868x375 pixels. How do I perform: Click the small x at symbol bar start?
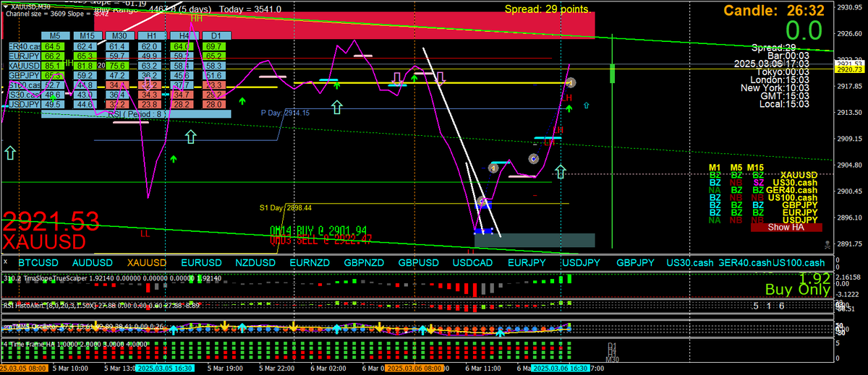(x=6, y=263)
